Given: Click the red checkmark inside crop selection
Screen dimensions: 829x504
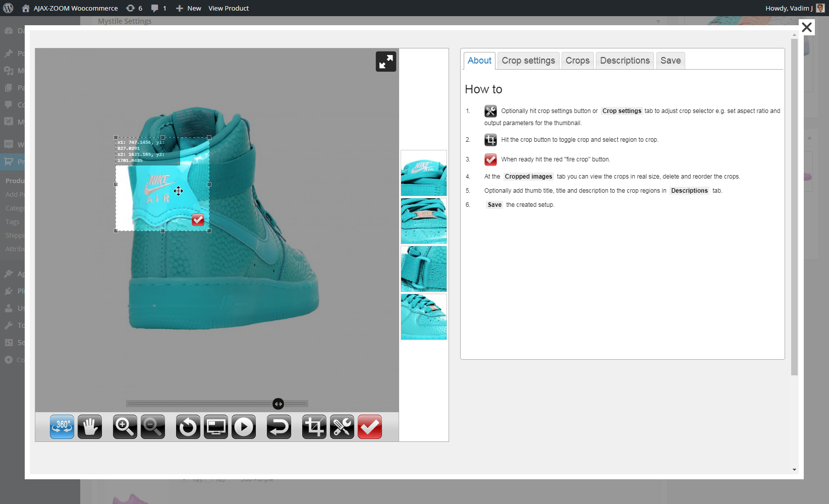Looking at the screenshot, I should [x=198, y=219].
